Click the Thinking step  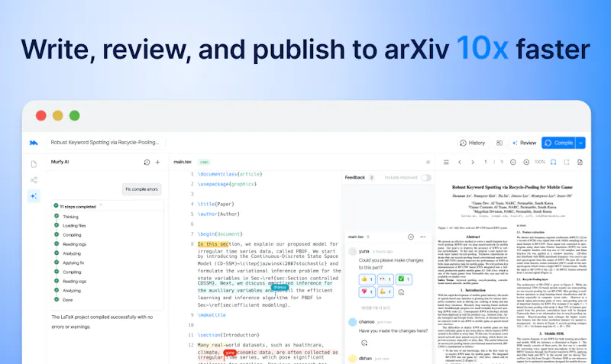click(70, 217)
